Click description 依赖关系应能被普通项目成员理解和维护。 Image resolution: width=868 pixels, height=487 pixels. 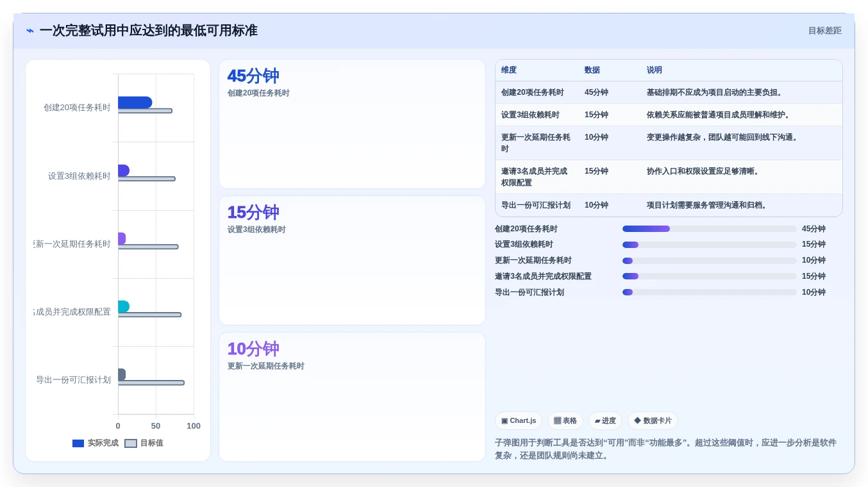pos(719,115)
